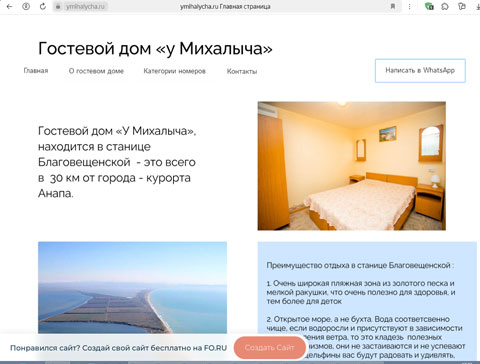Click the Написать в WhatsApp button

pos(420,70)
